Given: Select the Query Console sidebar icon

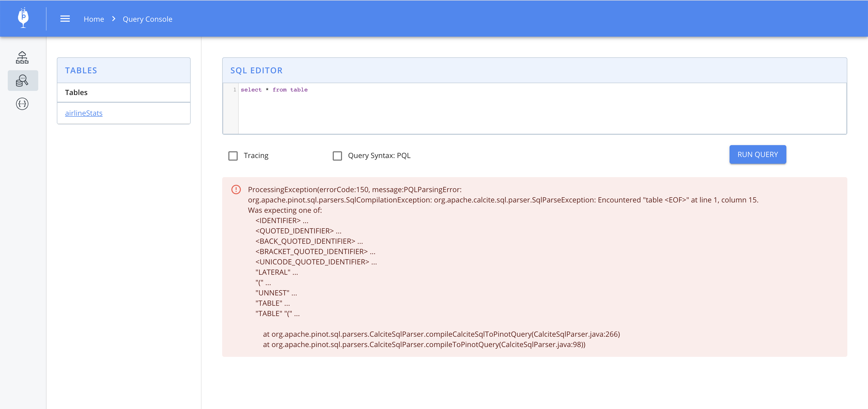Looking at the screenshot, I should (x=22, y=81).
